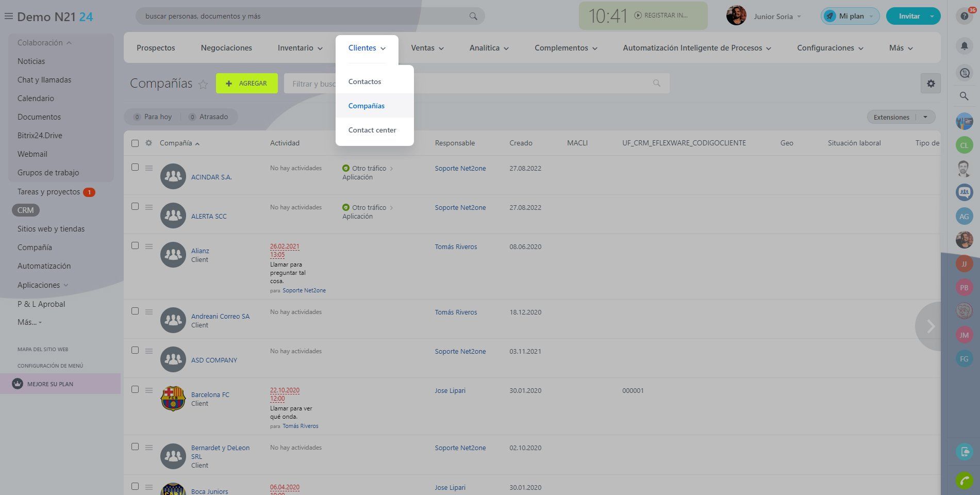Viewport: 980px width, 495px height.
Task: Expand the Configuraciones dropdown menu
Action: coord(830,48)
